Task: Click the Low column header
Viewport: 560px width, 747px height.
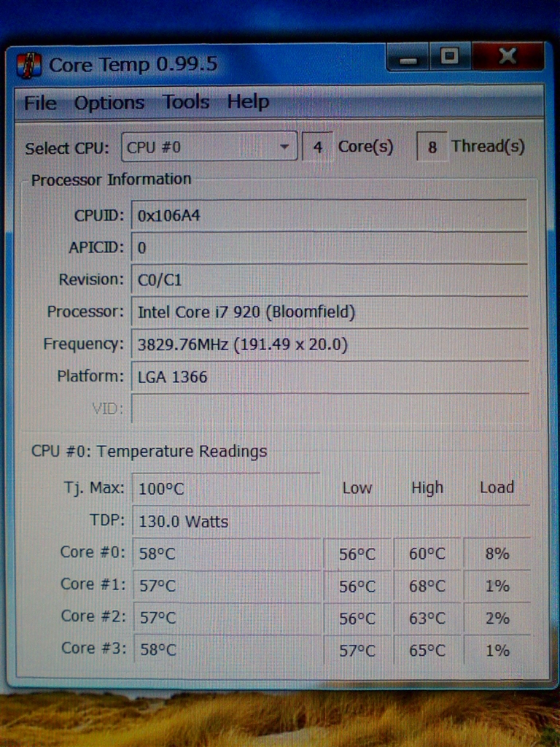Action: point(357,488)
